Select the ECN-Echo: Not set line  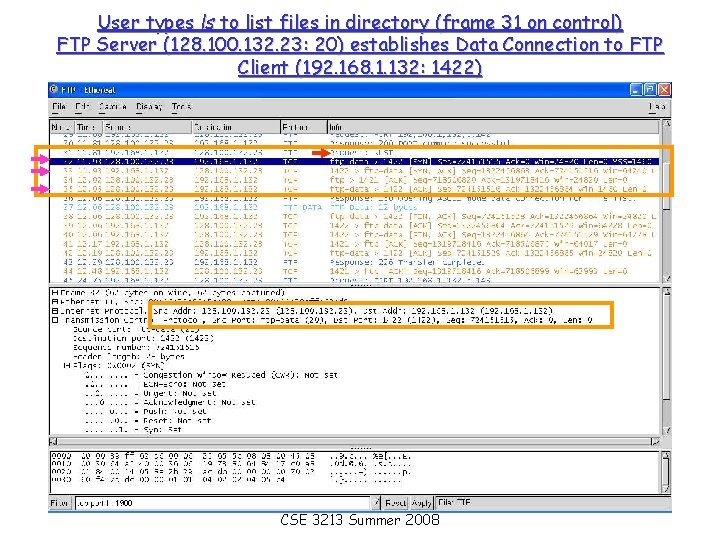point(155,384)
